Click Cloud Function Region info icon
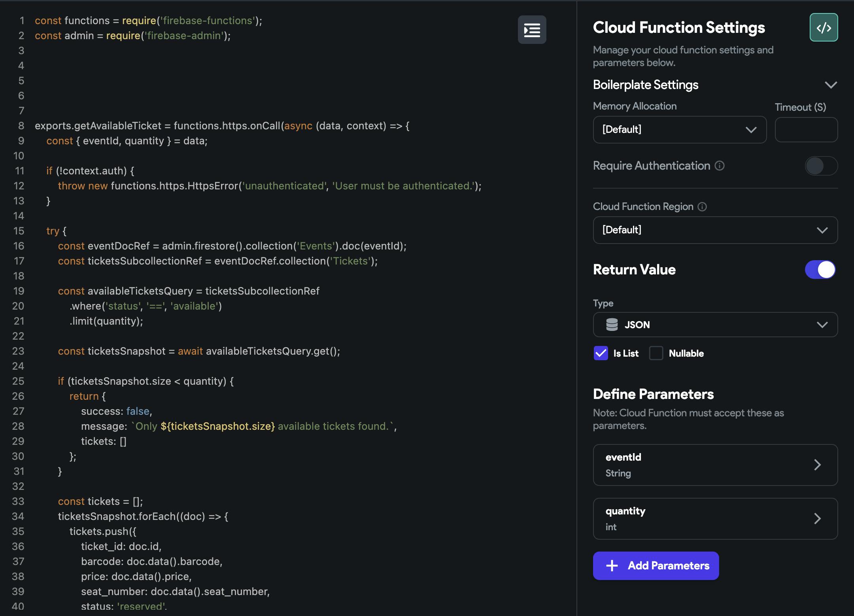This screenshot has width=854, height=616. point(702,207)
